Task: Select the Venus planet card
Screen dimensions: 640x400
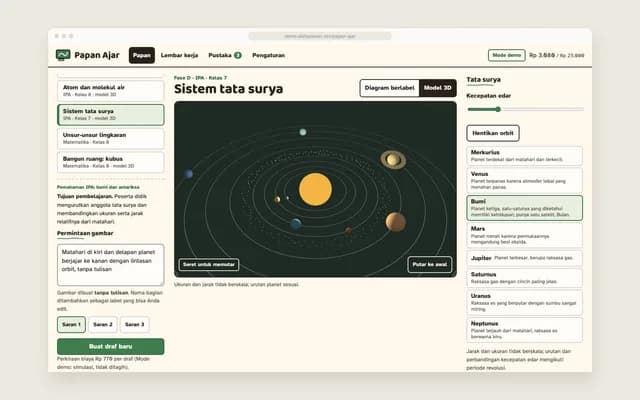Action: coord(524,180)
